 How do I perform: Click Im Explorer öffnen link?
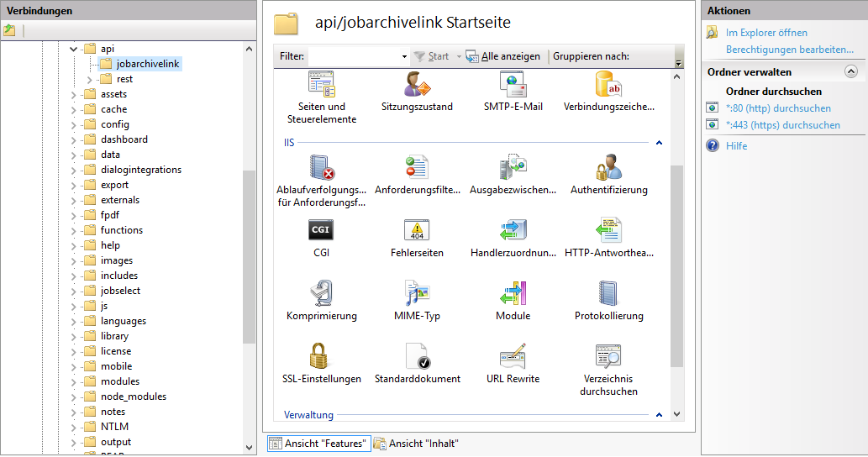click(x=766, y=33)
